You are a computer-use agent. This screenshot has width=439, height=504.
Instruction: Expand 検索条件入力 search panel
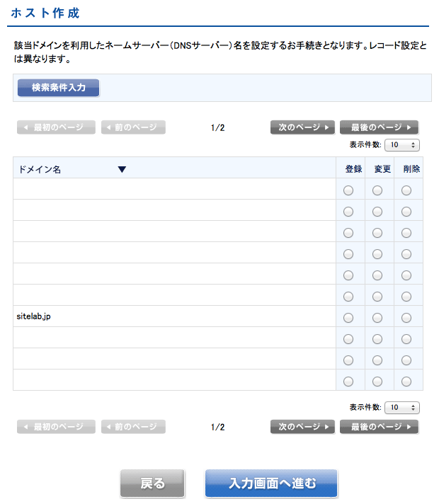tap(59, 88)
